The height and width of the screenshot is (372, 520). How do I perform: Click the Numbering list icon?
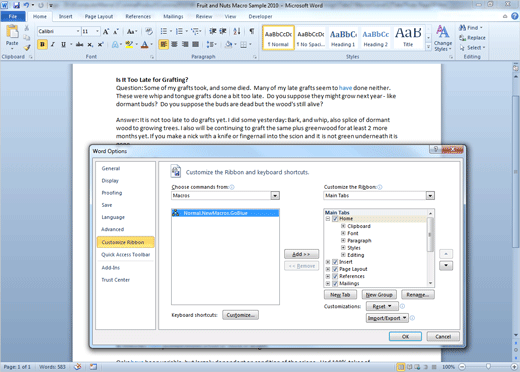click(x=179, y=31)
